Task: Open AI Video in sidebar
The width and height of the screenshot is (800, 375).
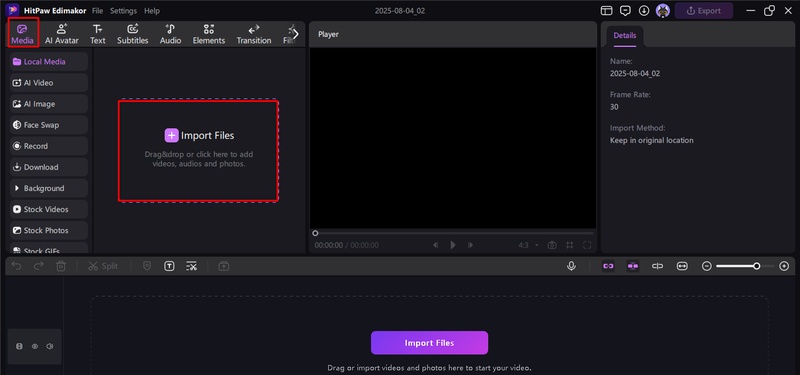Action: 48,83
